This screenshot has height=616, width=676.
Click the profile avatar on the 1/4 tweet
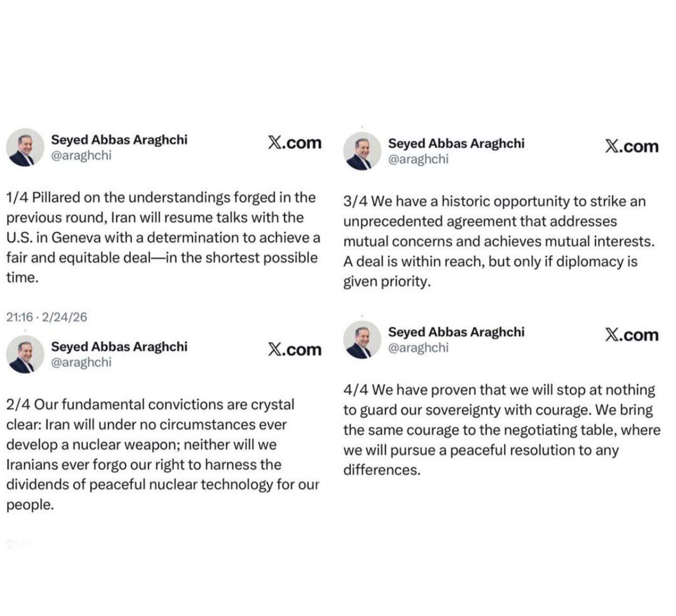tap(25, 147)
